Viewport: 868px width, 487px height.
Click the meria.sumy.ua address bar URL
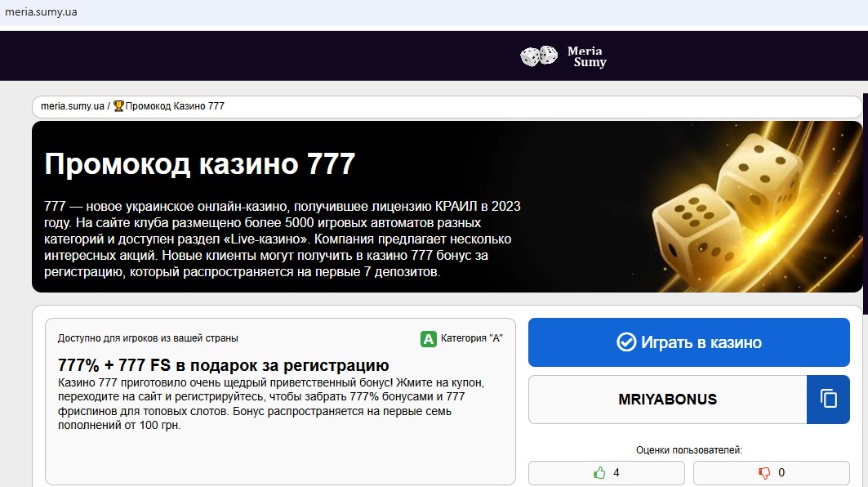41,12
